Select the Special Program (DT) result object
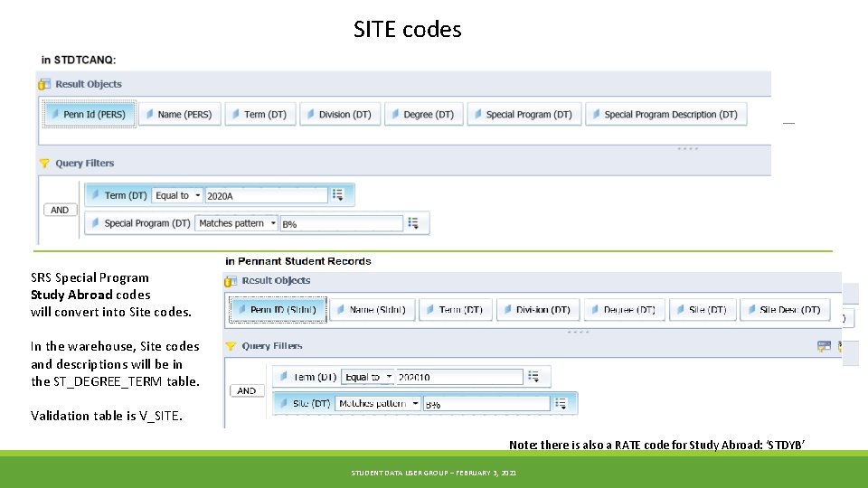The height and width of the screenshot is (488, 868). click(524, 114)
